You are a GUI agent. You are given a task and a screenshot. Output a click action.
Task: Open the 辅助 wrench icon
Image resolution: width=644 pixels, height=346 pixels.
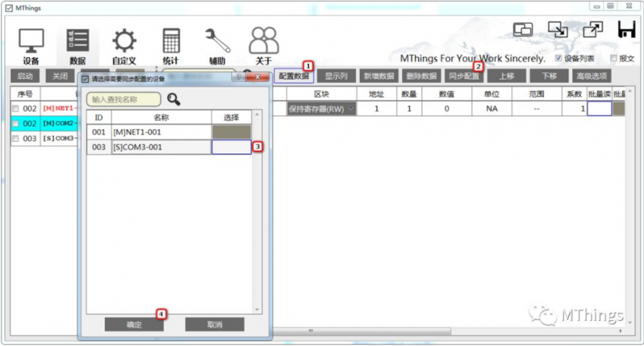pos(218,41)
